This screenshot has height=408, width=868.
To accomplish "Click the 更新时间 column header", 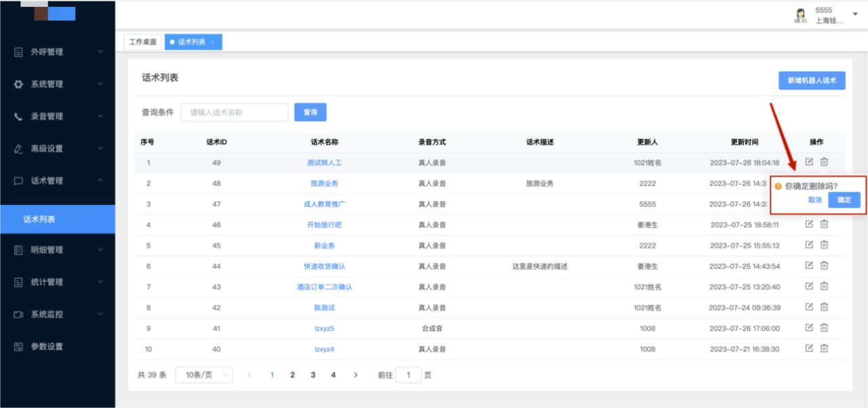I will (x=744, y=142).
